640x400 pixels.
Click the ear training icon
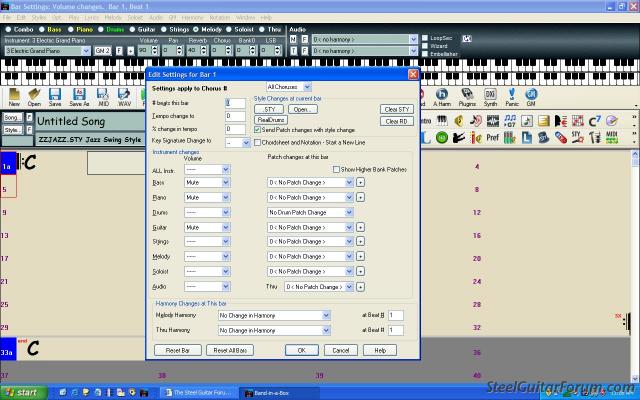[x=476, y=120]
